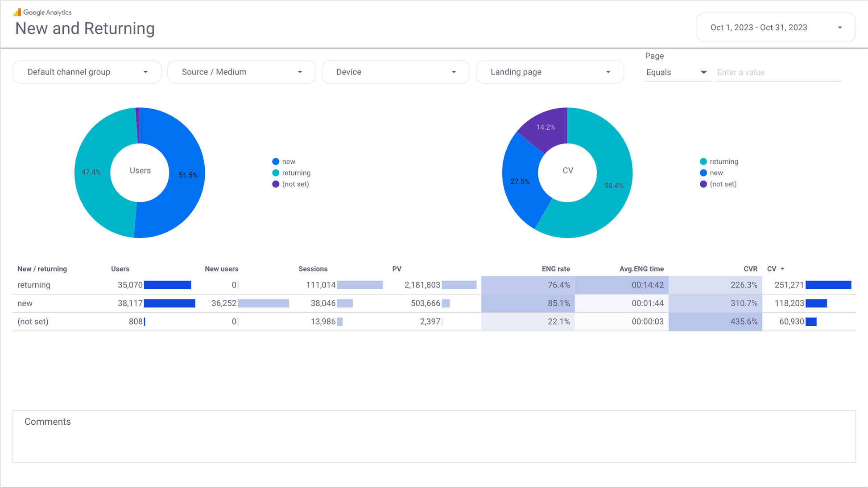Click the CV column sort arrow
The image size is (868, 488).
click(x=782, y=269)
